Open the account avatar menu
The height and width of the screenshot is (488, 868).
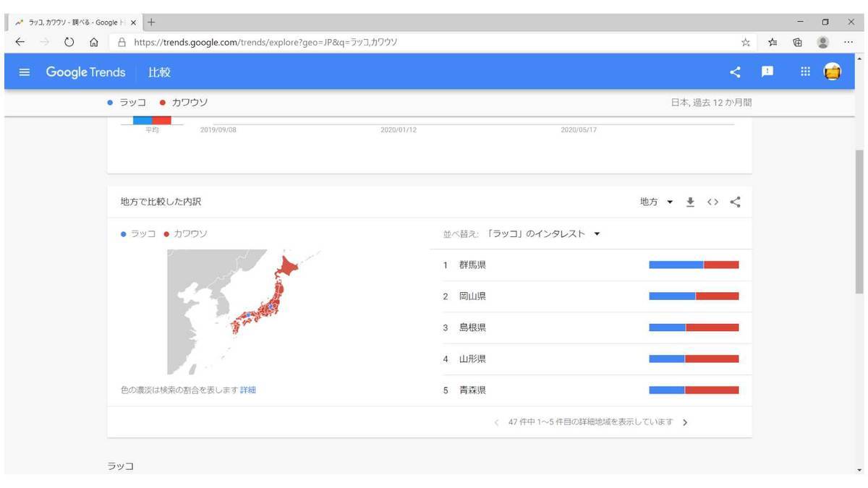tap(833, 72)
